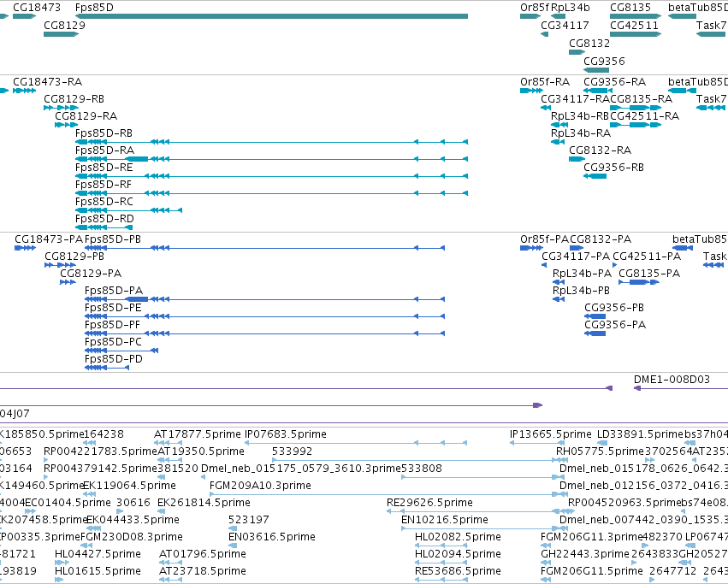Choose transcript RpL34b-RA
The width and height of the screenshot is (728, 584).
[x=581, y=133]
